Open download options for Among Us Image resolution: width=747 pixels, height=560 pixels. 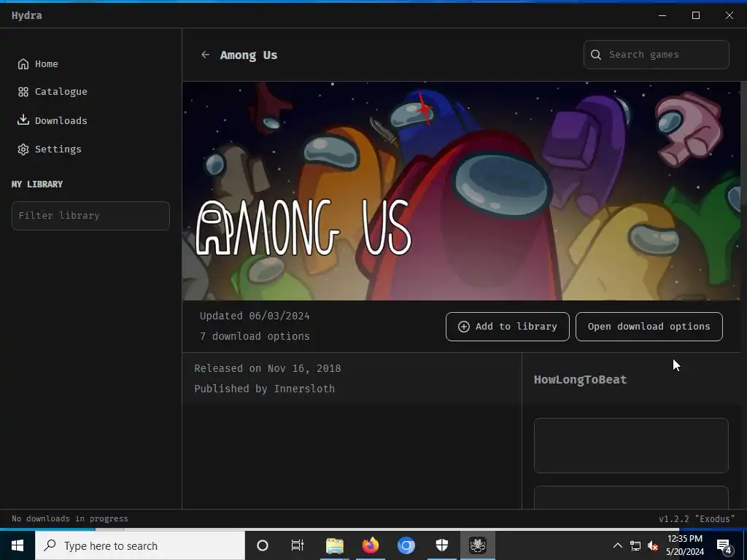click(649, 327)
